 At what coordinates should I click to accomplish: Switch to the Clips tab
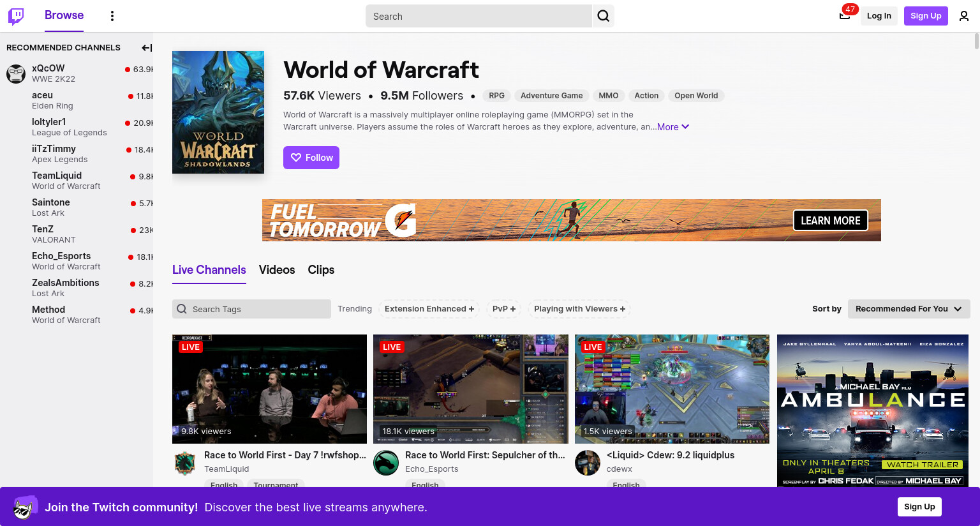click(321, 270)
